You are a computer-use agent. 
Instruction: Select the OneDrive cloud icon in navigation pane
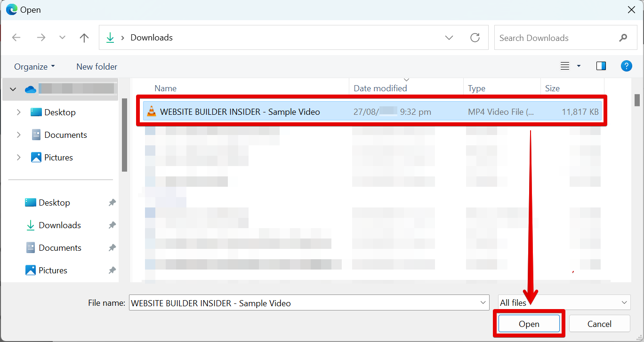pyautogui.click(x=31, y=89)
